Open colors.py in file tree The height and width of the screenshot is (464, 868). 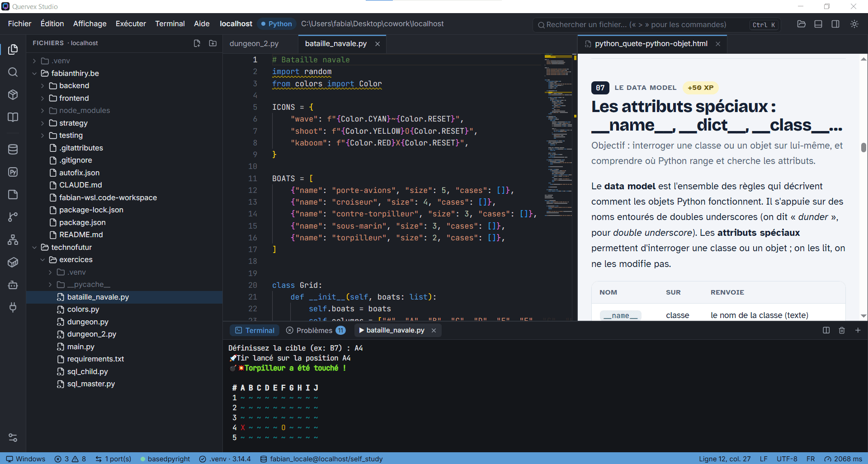83,309
